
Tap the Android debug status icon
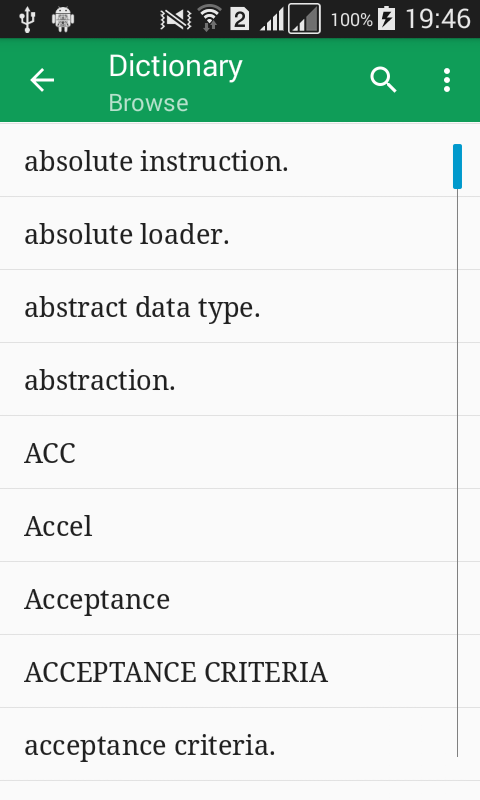click(63, 19)
